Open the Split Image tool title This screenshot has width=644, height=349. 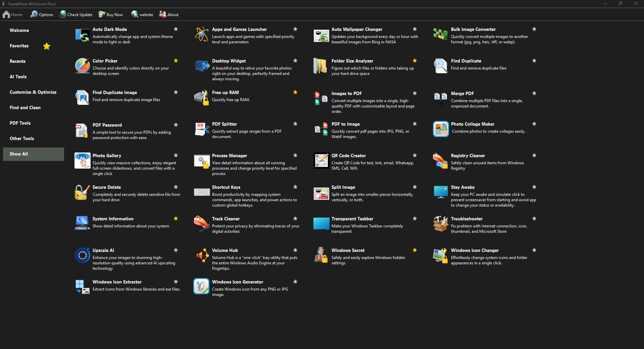[343, 187]
